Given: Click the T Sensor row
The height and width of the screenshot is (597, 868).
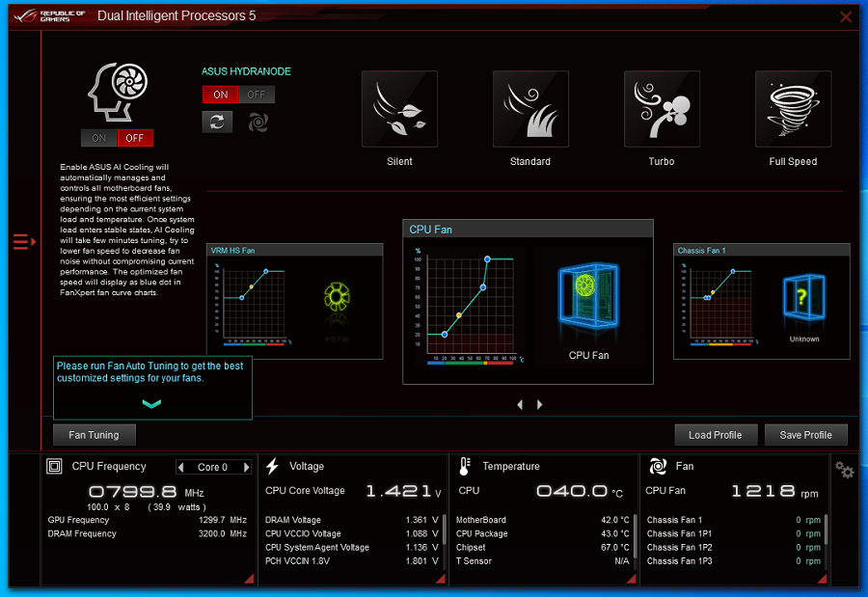Looking at the screenshot, I should tap(542, 561).
